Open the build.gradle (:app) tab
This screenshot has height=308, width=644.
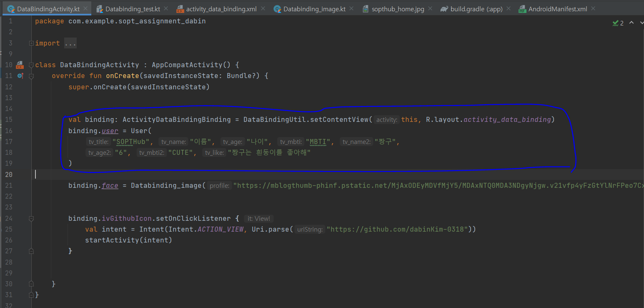[x=476, y=9]
